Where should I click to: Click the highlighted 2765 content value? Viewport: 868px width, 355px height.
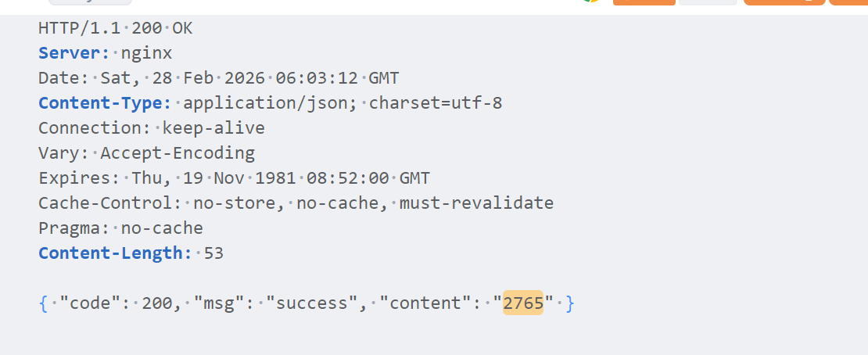pos(523,303)
